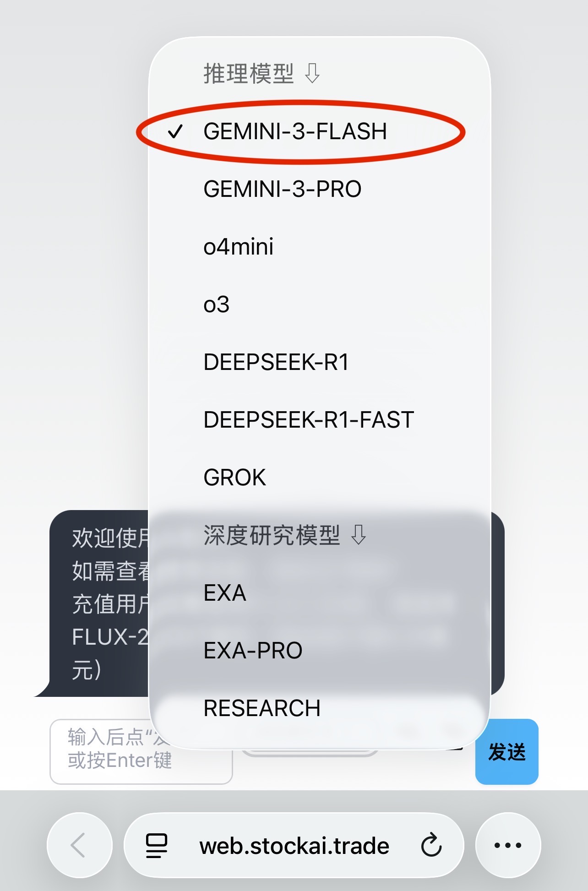Choose GROK from the list
Screen dimensions: 588x891
(234, 478)
